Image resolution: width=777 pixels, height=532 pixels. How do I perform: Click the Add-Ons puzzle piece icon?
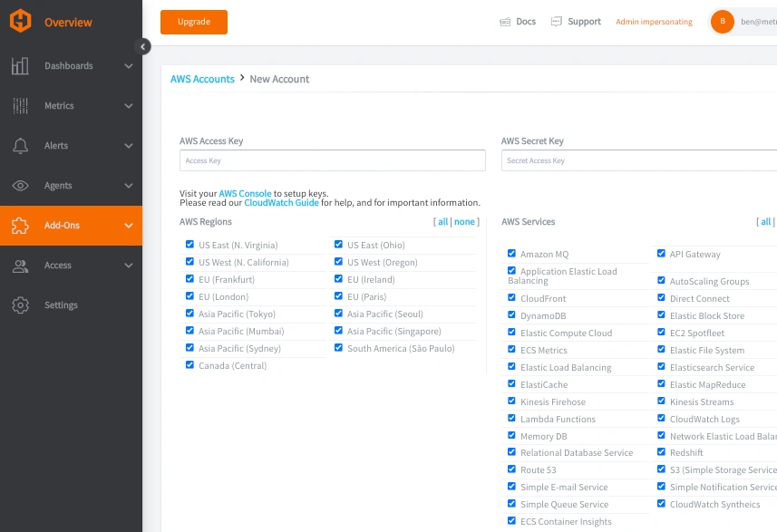tap(20, 226)
